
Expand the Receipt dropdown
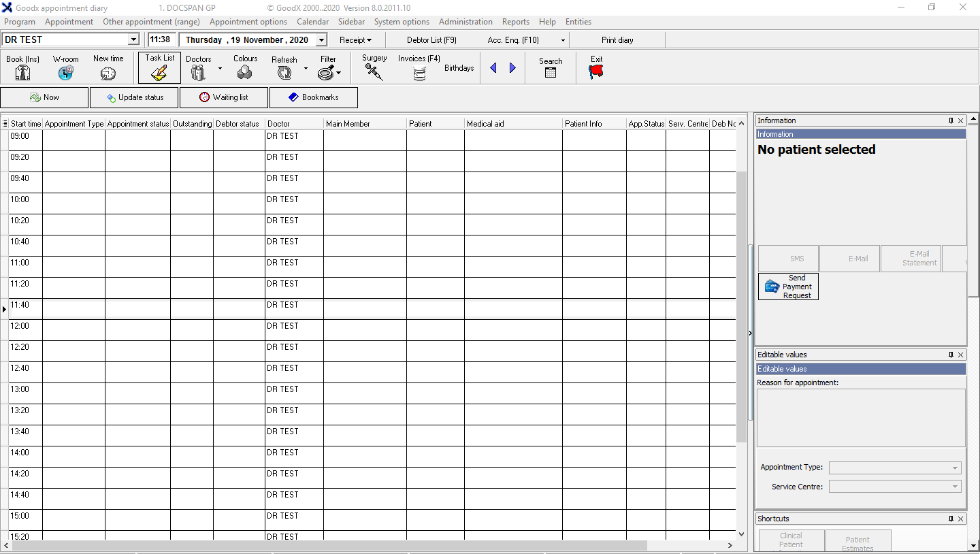point(356,40)
